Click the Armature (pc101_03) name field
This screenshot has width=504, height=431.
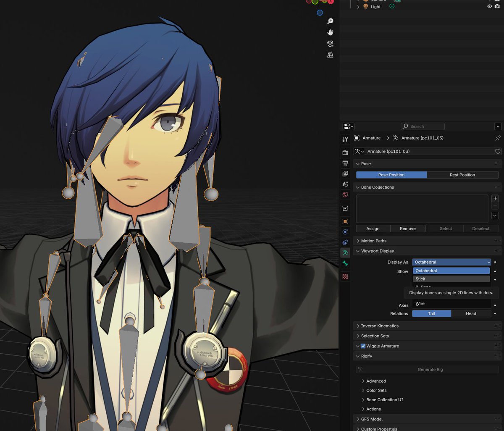430,151
